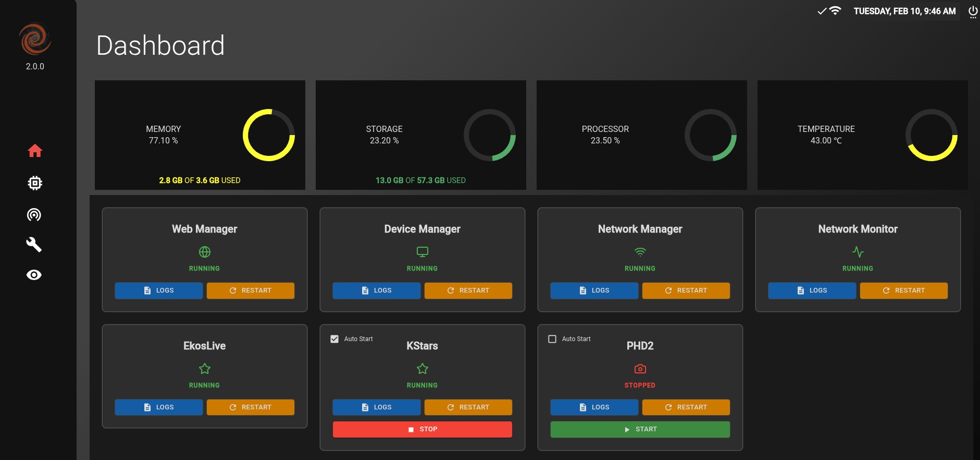Click the checkmark status icon
The width and height of the screenshot is (980, 460).
click(x=822, y=11)
